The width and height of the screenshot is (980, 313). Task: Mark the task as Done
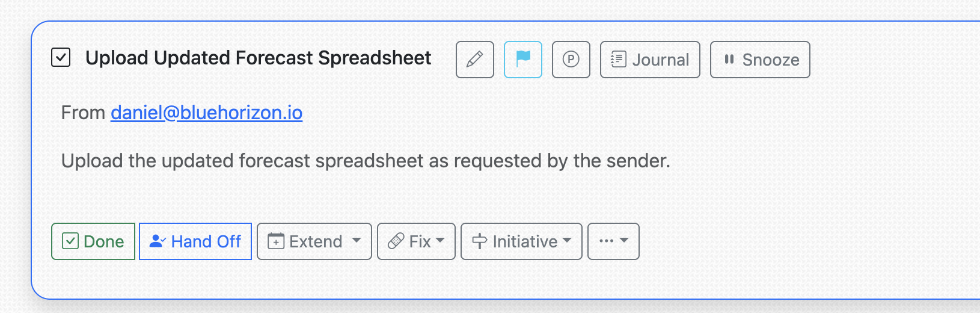click(x=93, y=241)
